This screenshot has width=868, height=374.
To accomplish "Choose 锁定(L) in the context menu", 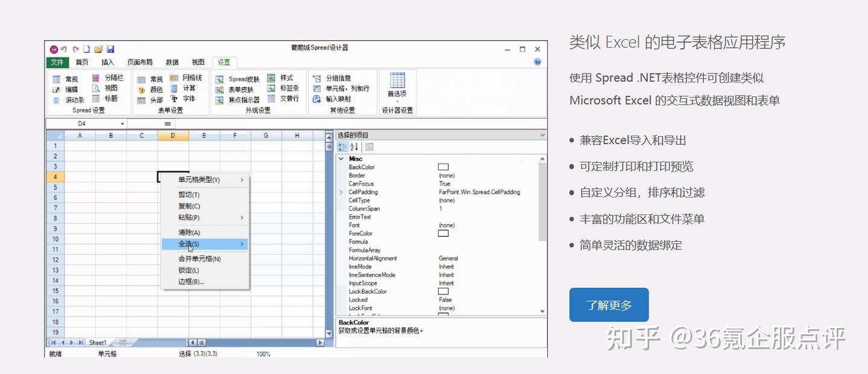I will coord(205,270).
